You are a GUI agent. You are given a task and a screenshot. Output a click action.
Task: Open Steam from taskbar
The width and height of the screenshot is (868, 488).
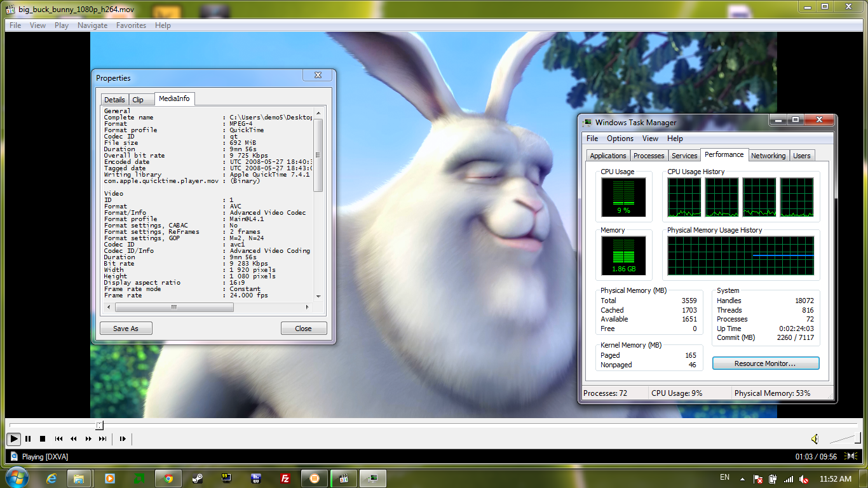pyautogui.click(x=198, y=478)
